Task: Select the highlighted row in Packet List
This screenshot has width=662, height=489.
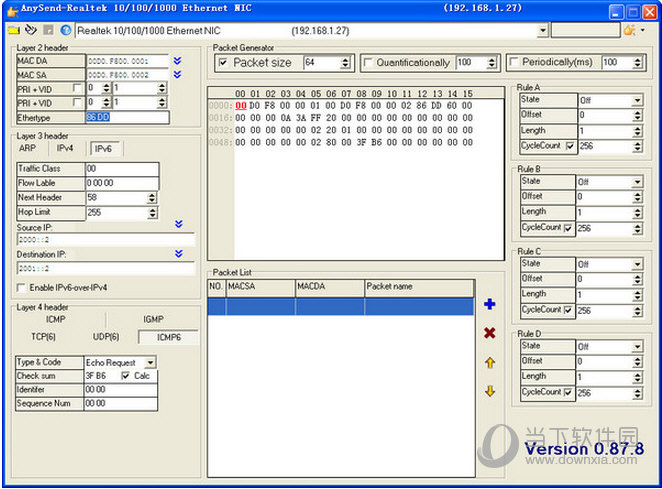Action: click(341, 307)
